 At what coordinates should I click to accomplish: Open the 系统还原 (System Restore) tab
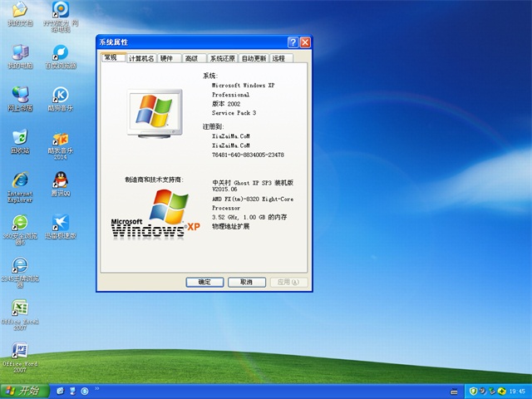point(222,58)
